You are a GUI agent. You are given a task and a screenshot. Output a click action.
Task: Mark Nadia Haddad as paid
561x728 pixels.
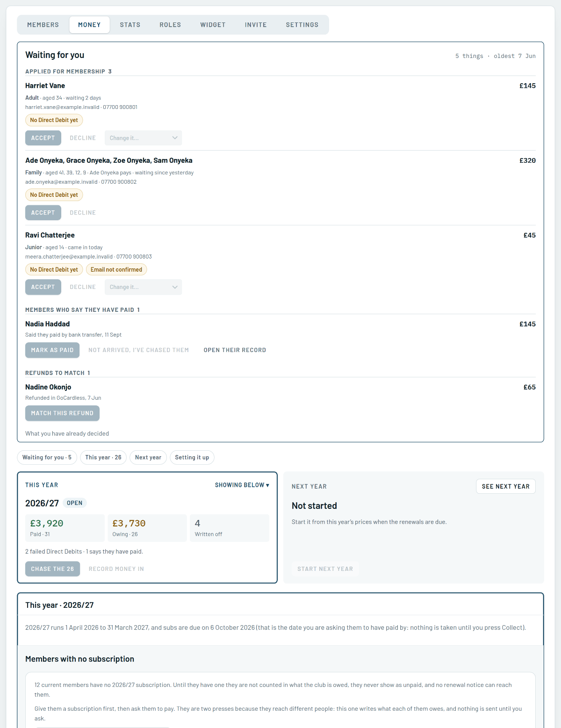[x=52, y=350]
